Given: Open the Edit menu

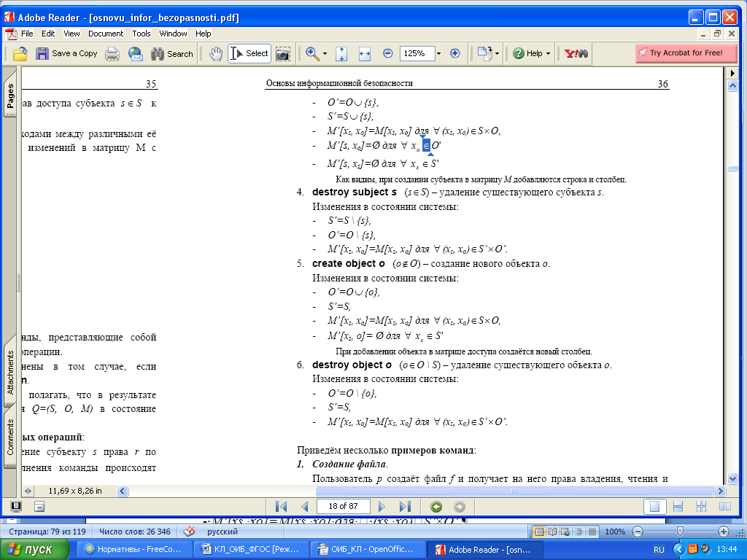Looking at the screenshot, I should (48, 34).
